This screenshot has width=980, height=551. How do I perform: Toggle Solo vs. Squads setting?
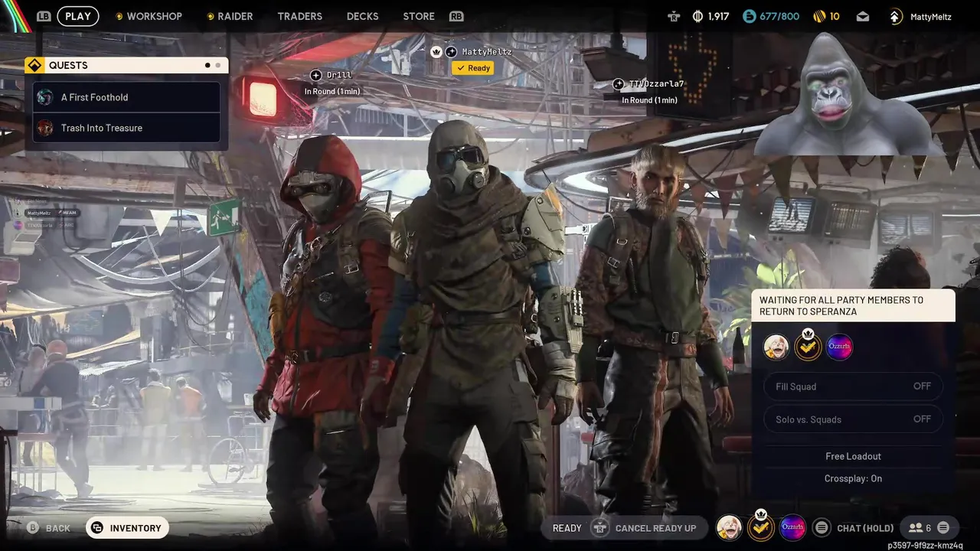(x=853, y=419)
